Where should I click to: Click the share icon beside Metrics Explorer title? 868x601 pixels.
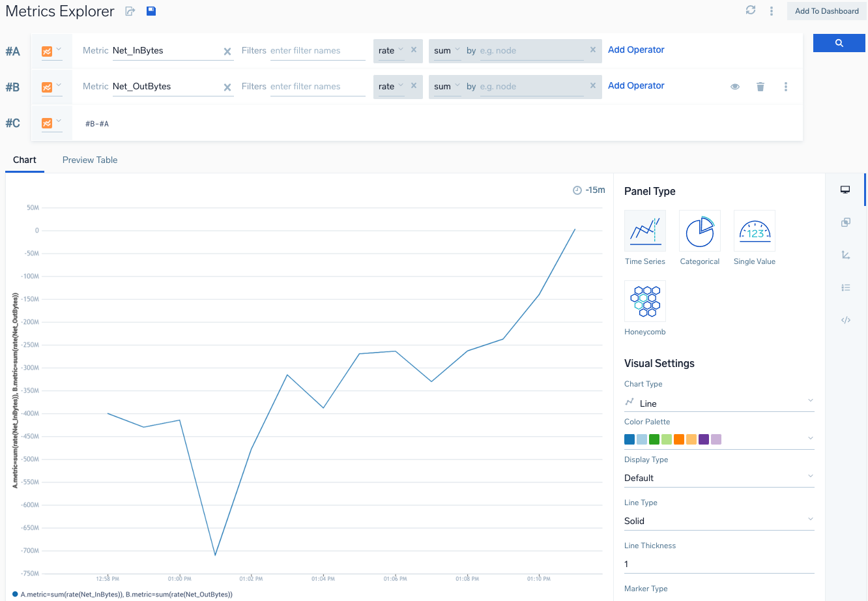tap(130, 11)
